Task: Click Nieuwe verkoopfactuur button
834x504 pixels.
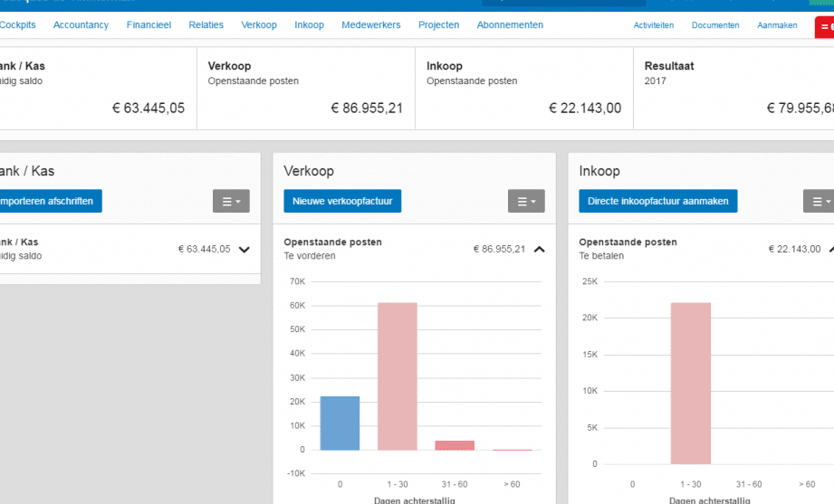Action: pyautogui.click(x=342, y=201)
